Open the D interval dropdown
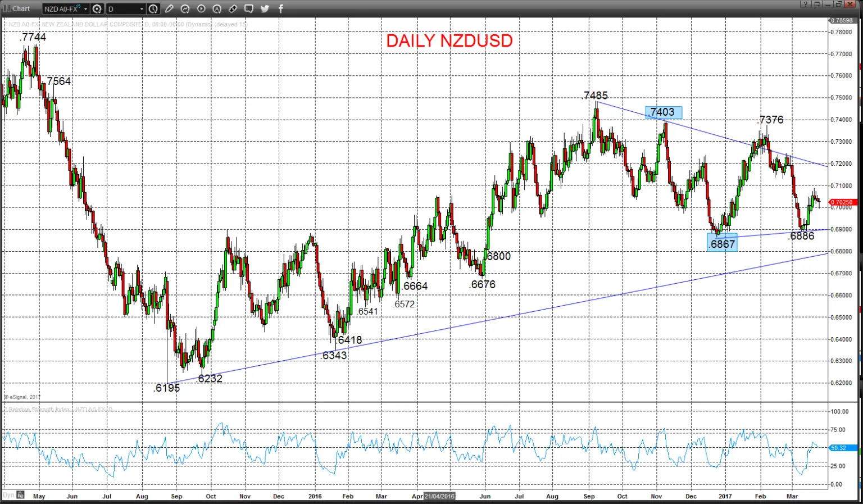 pos(142,9)
